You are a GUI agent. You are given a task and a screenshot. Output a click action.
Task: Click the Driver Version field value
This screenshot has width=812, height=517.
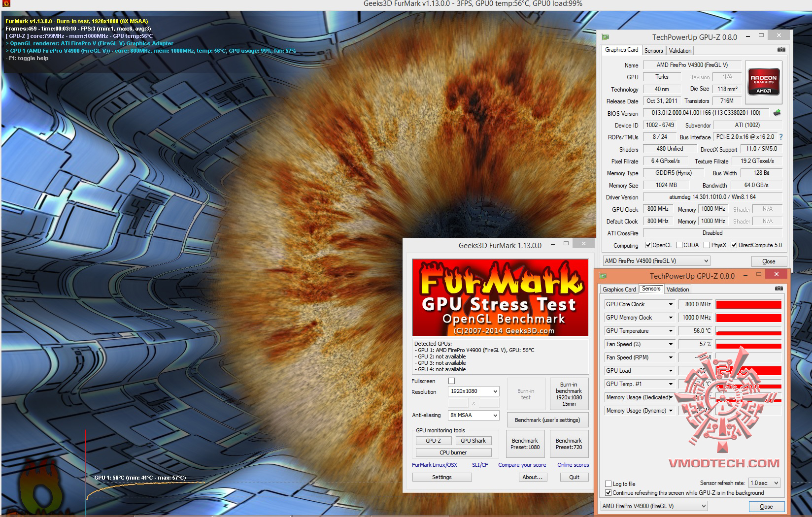(x=712, y=197)
